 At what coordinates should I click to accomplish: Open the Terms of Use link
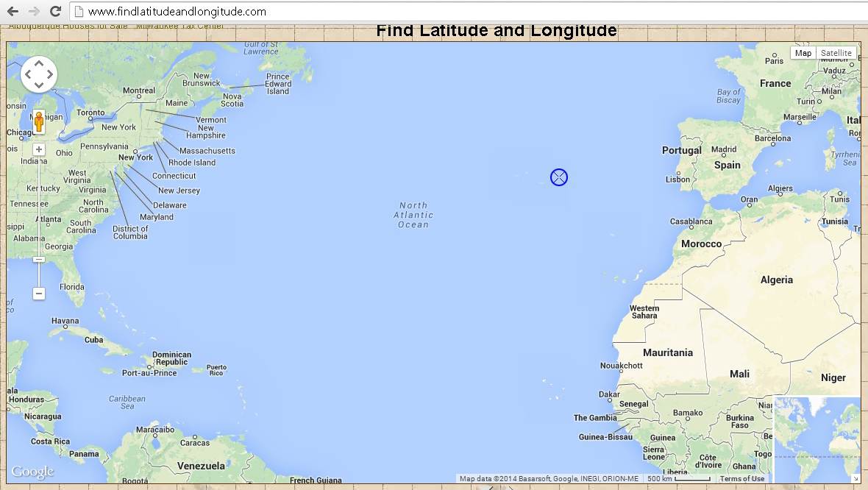coord(741,479)
